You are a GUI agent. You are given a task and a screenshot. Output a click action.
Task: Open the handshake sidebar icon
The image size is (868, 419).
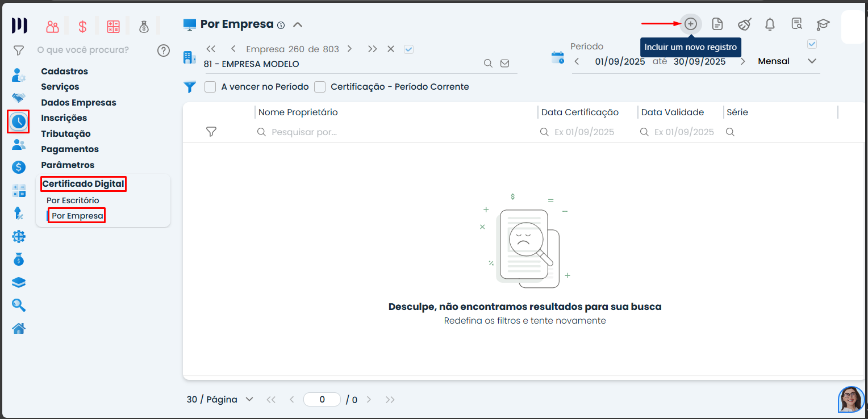19,98
